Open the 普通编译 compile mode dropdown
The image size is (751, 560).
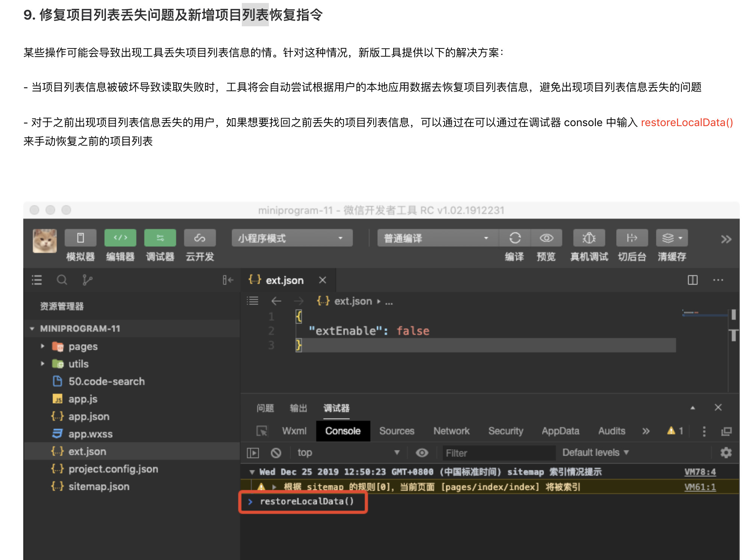click(x=437, y=238)
